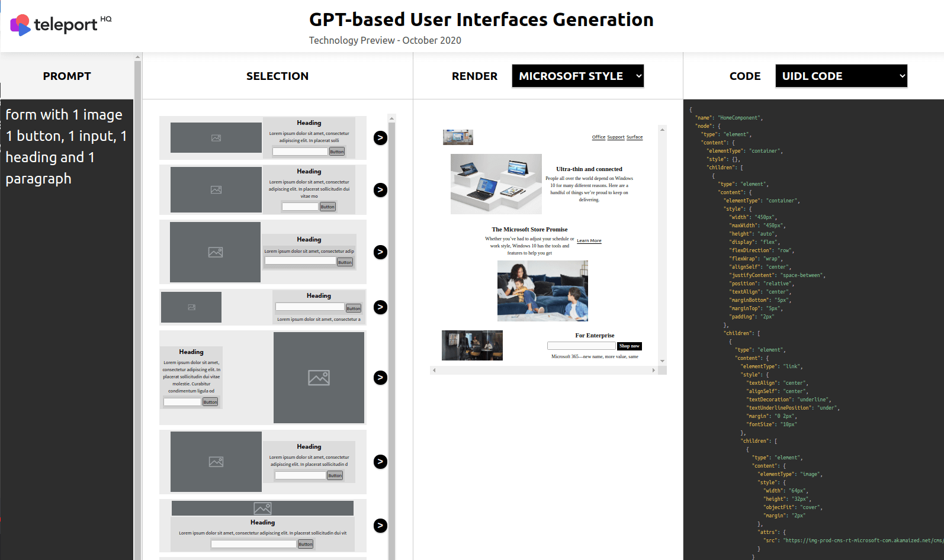This screenshot has height=560, width=944.
Task: Choose the top-banner image layout via its arrow
Action: coord(380,526)
